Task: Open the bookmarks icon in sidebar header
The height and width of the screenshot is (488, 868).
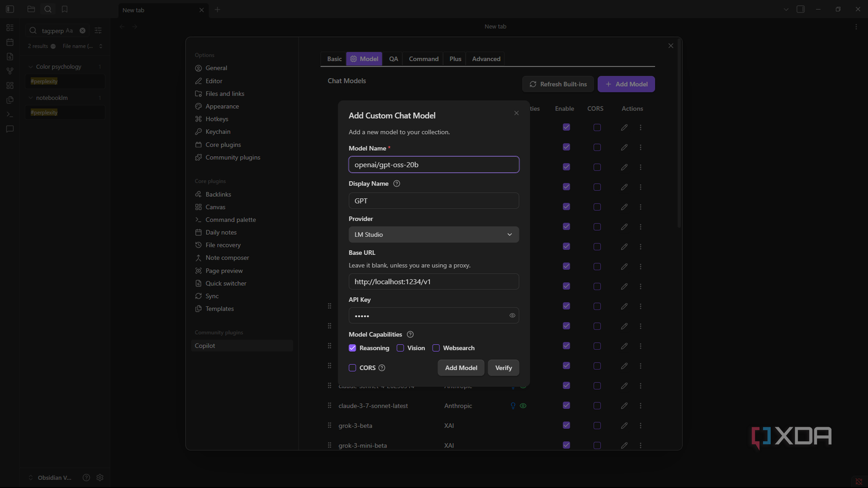Action: (65, 9)
